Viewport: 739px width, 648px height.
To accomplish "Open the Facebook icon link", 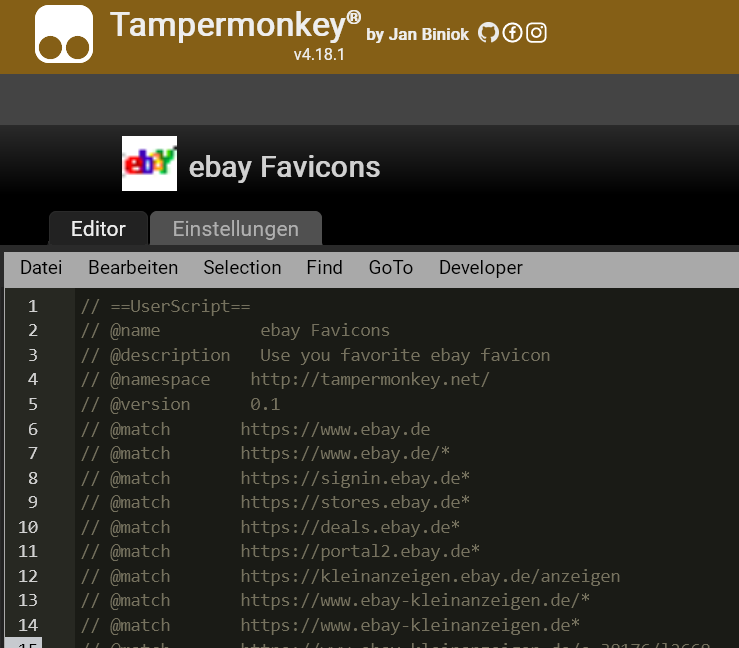I will (x=512, y=33).
